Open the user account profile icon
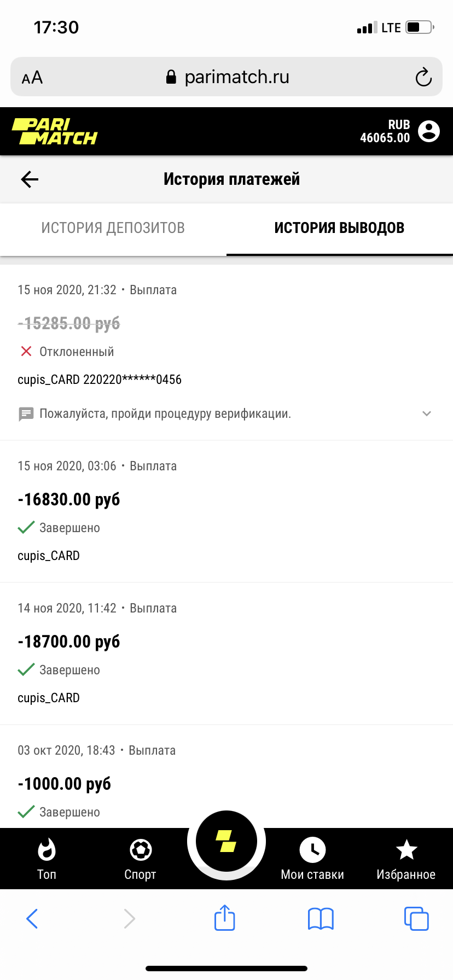This screenshot has width=453, height=980. coord(428,131)
